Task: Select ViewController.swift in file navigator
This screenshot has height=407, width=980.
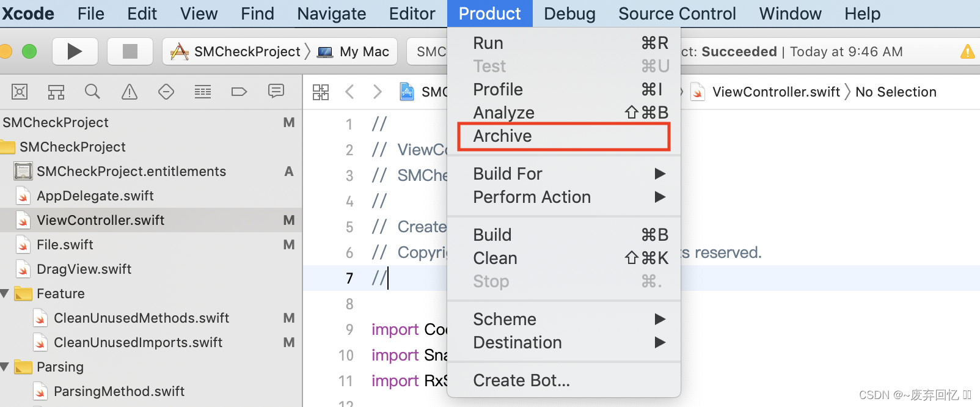Action: click(x=151, y=221)
